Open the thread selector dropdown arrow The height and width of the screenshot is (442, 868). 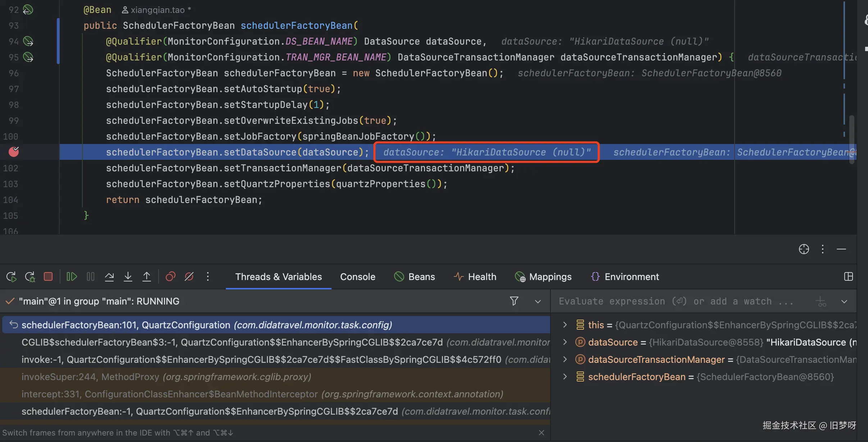[538, 301]
